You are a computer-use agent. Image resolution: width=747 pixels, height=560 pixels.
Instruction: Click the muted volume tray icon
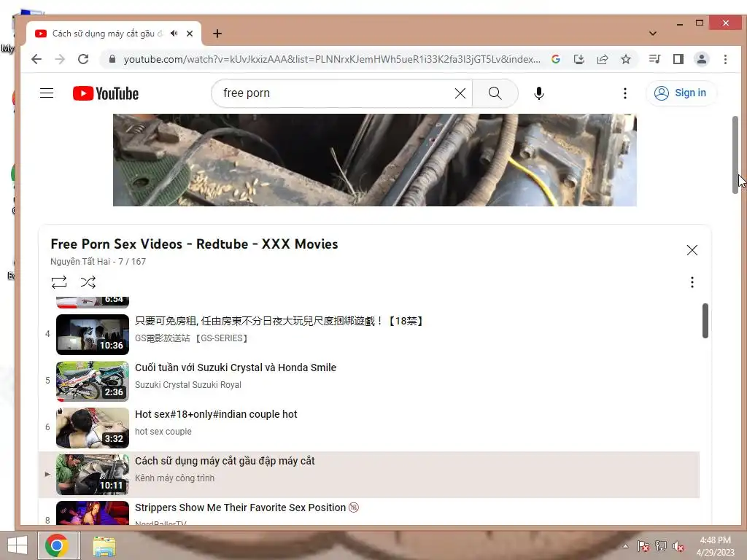point(678,546)
